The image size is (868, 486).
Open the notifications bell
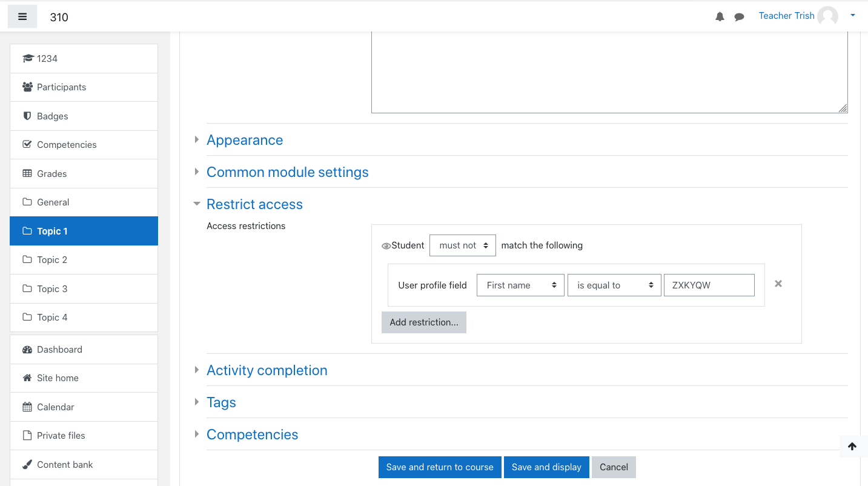tap(720, 17)
